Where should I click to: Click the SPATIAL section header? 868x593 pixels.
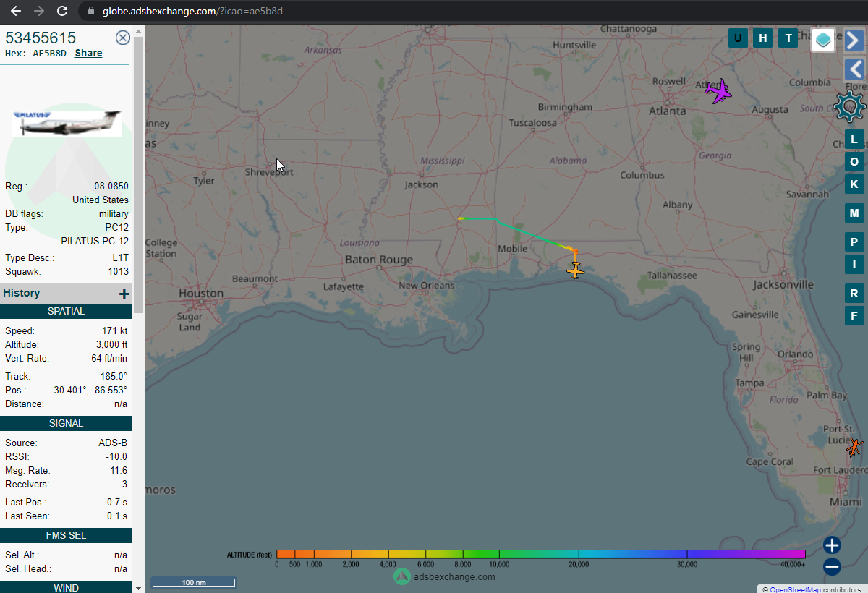(x=66, y=311)
